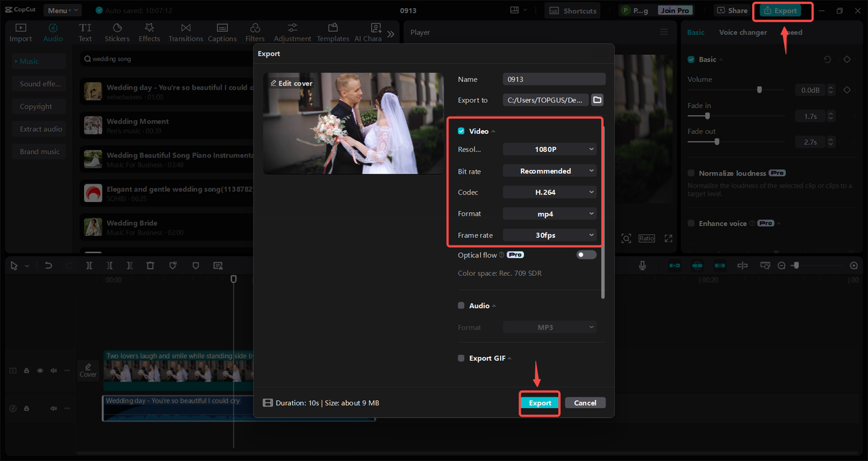Click the Ratio button in player

pos(646,239)
